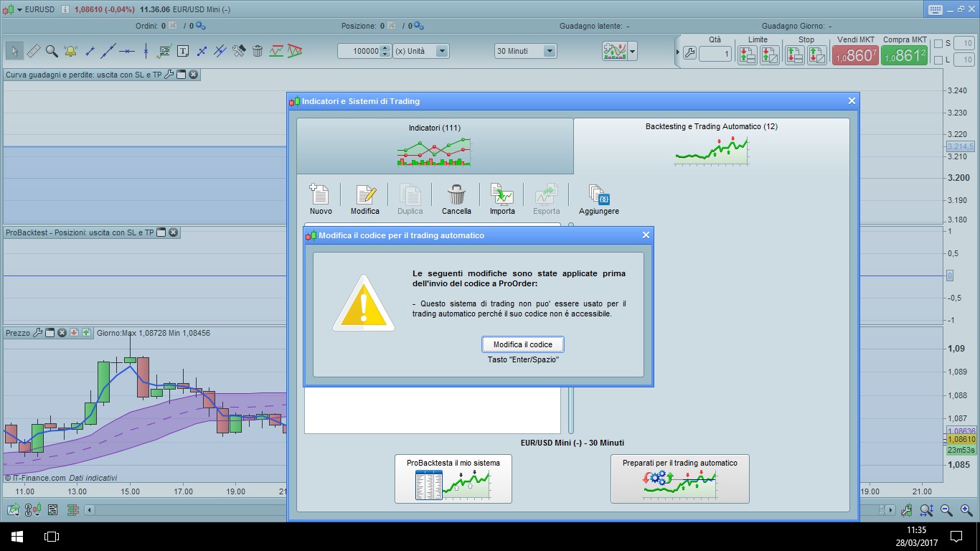Click Importa to import a system

click(502, 199)
